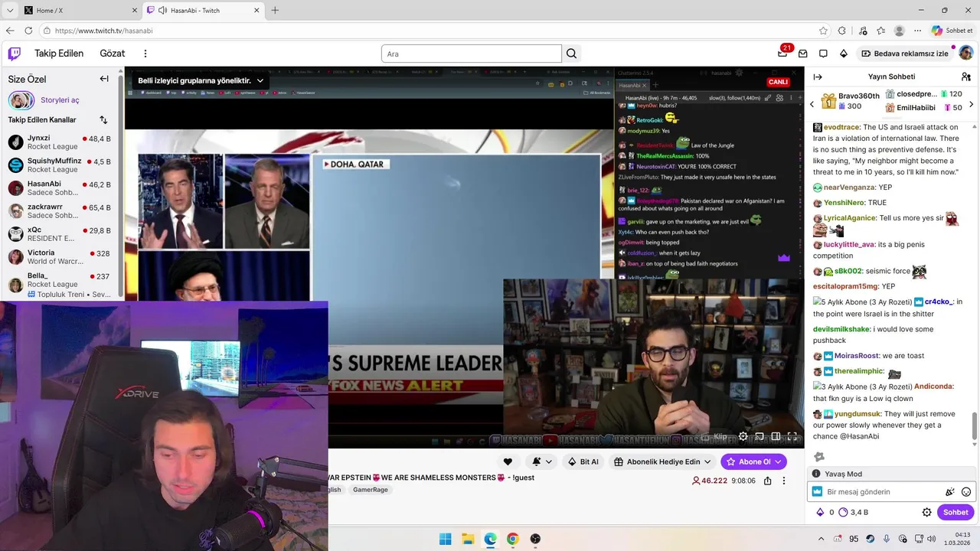This screenshot has height=551, width=980.
Task: Toggle favorite star in the address bar
Action: pos(823,31)
